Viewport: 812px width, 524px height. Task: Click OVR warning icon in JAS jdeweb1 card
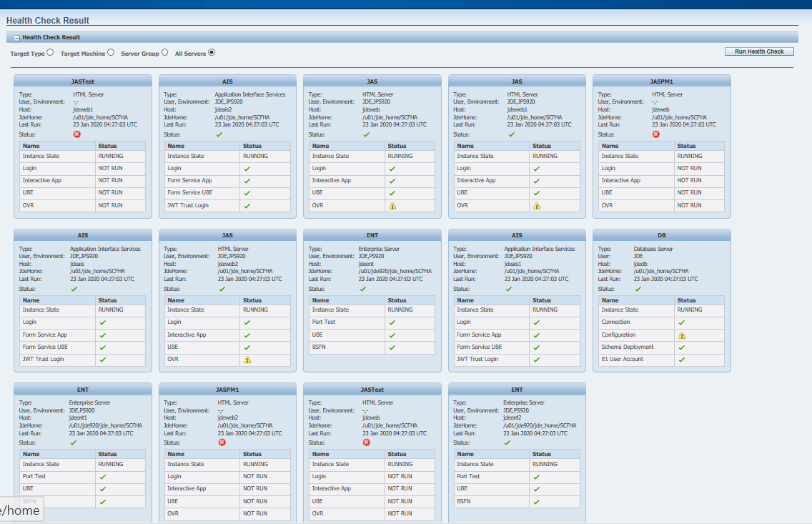[537, 206]
